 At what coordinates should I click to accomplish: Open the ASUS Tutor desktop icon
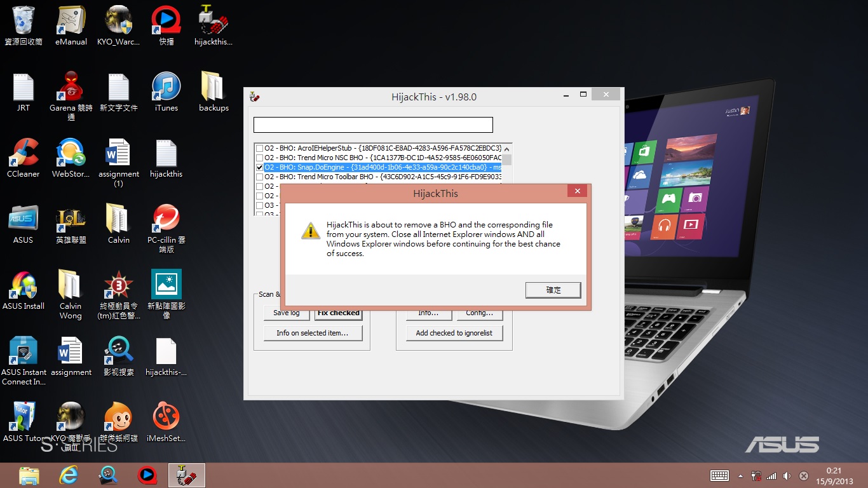coord(24,422)
